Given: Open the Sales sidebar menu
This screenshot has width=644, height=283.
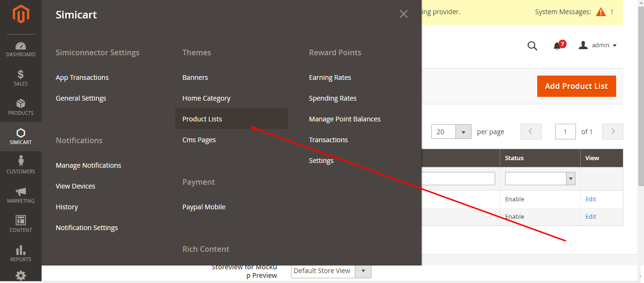Looking at the screenshot, I should (21, 78).
